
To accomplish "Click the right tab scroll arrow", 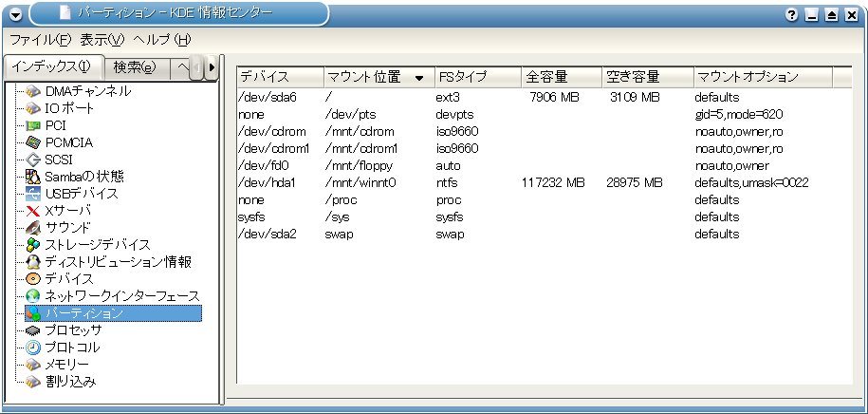I will point(211,67).
